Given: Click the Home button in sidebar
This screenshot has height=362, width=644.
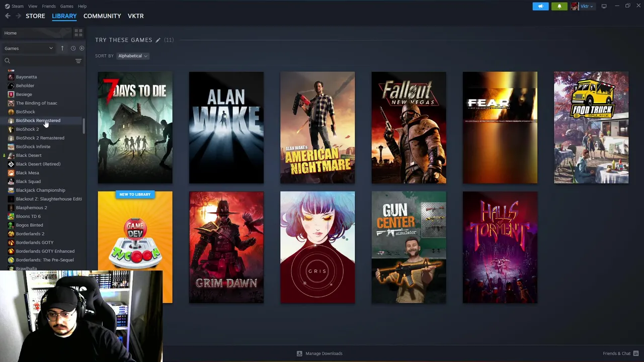Looking at the screenshot, I should 36,33.
